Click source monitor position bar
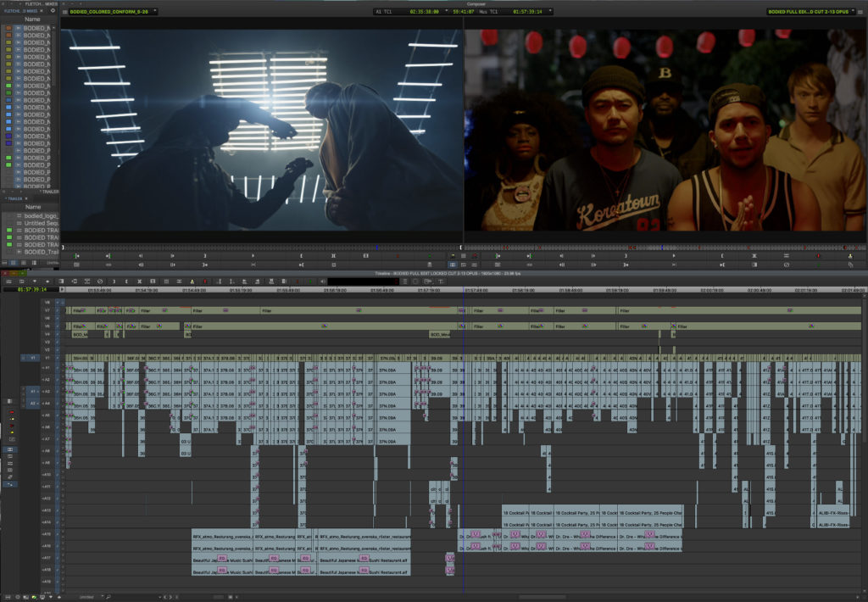 point(260,248)
